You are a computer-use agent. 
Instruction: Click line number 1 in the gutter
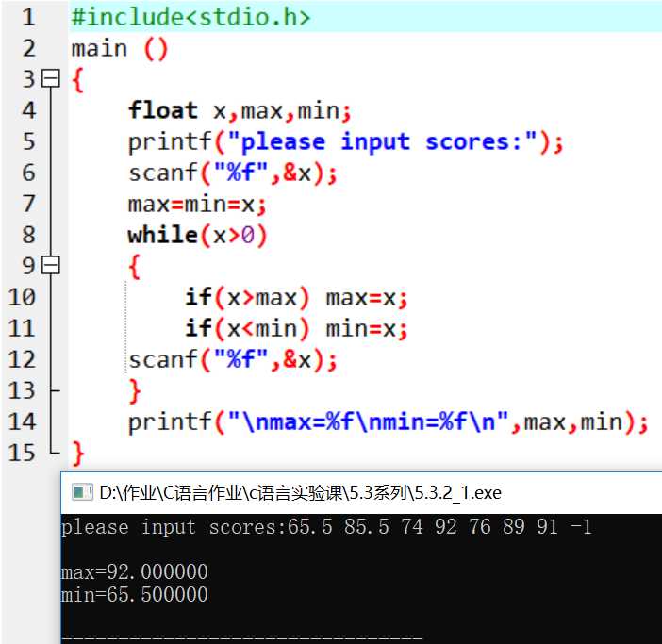point(28,17)
